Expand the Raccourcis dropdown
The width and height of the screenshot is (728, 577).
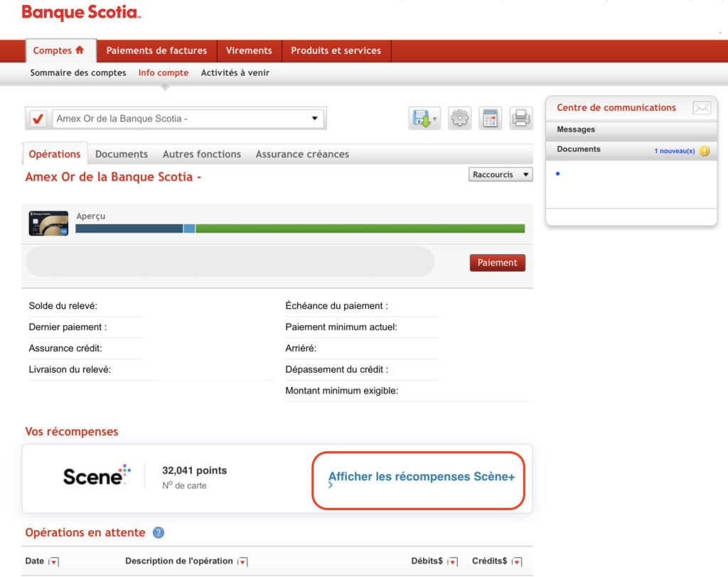coord(500,174)
